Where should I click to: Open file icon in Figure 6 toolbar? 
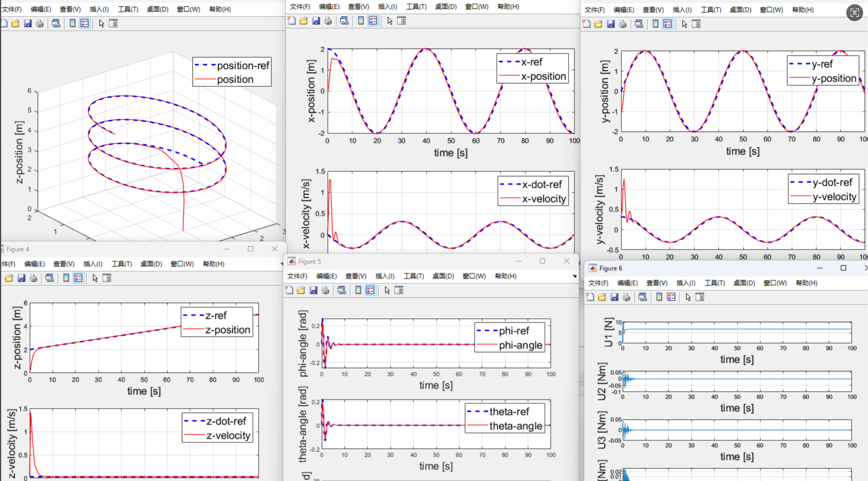602,297
